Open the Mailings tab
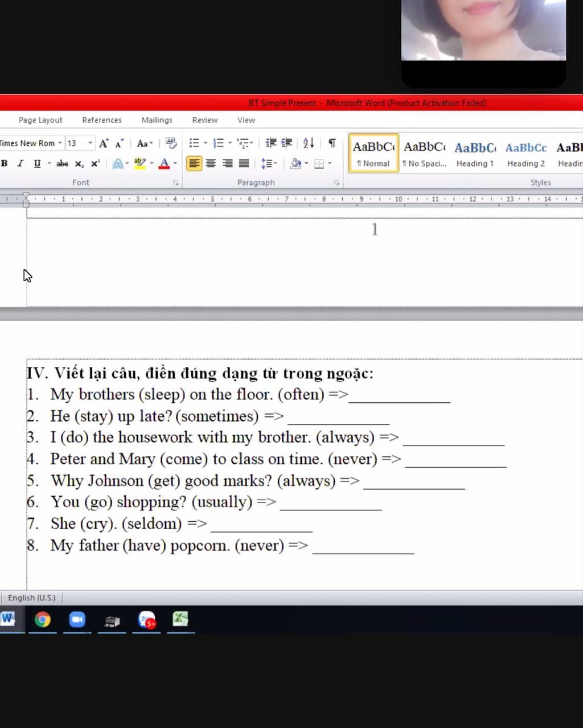Screen dimensions: 583x728 (157, 120)
